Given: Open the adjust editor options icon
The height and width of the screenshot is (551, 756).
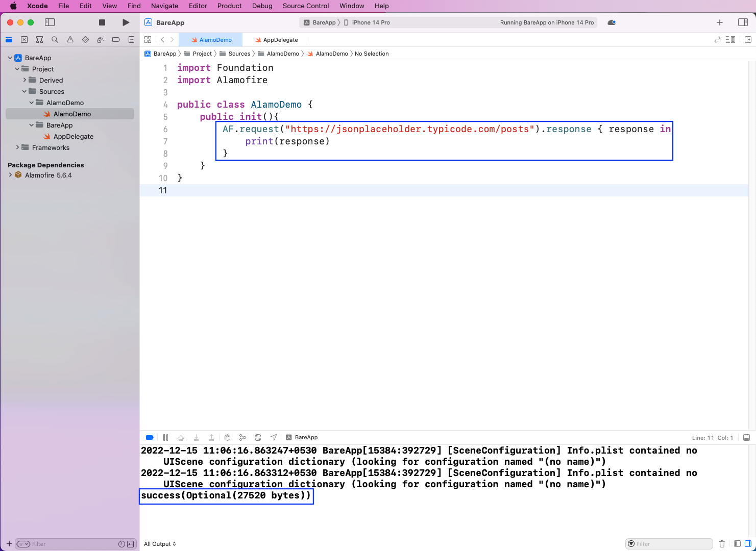Looking at the screenshot, I should [730, 40].
